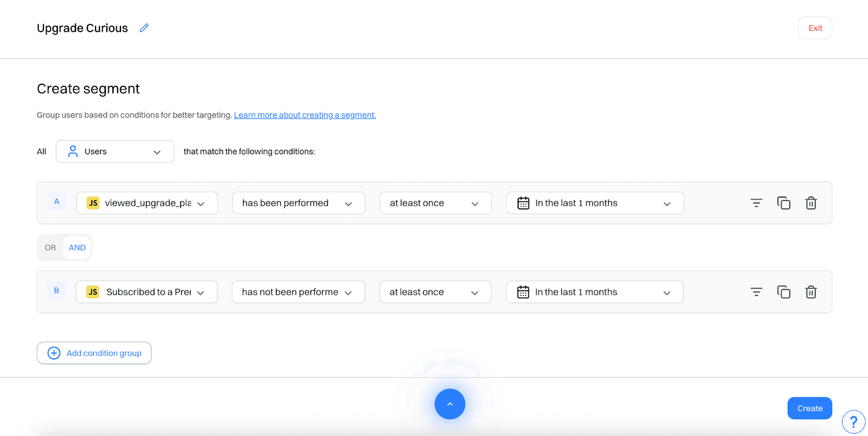Screen dimensions: 868x436
Task: Open condition B 'In the last 1 months' picker
Action: pos(595,292)
